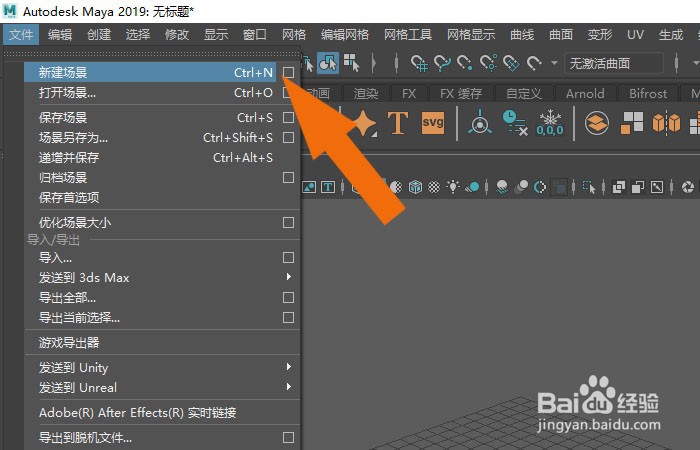Click the circled stacked-layers shelf icon

(597, 123)
